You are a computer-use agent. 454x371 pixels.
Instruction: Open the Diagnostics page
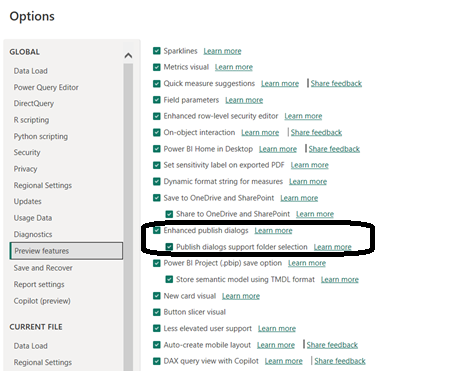pos(33,234)
